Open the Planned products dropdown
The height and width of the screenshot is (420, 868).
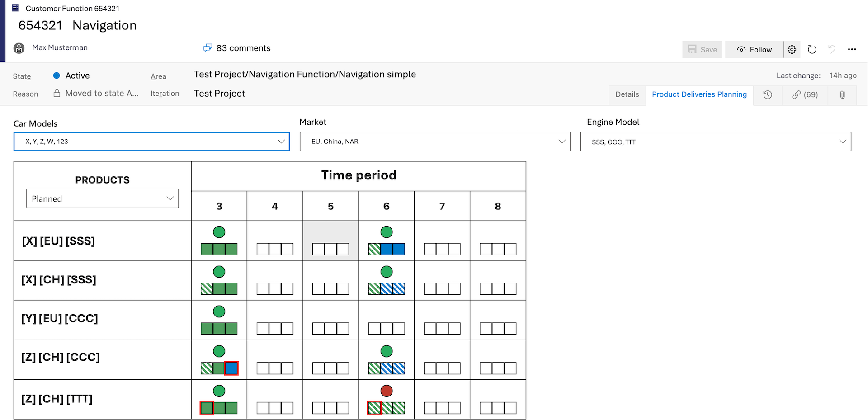click(x=103, y=198)
